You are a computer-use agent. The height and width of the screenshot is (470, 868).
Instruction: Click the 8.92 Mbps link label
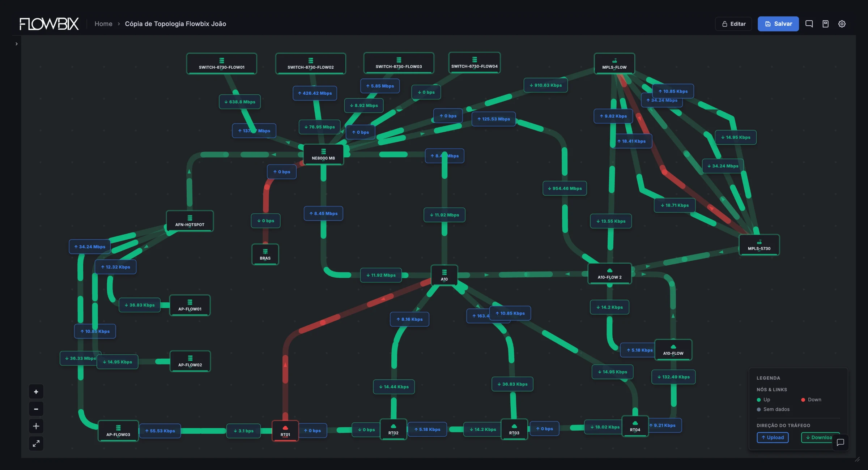tap(364, 106)
